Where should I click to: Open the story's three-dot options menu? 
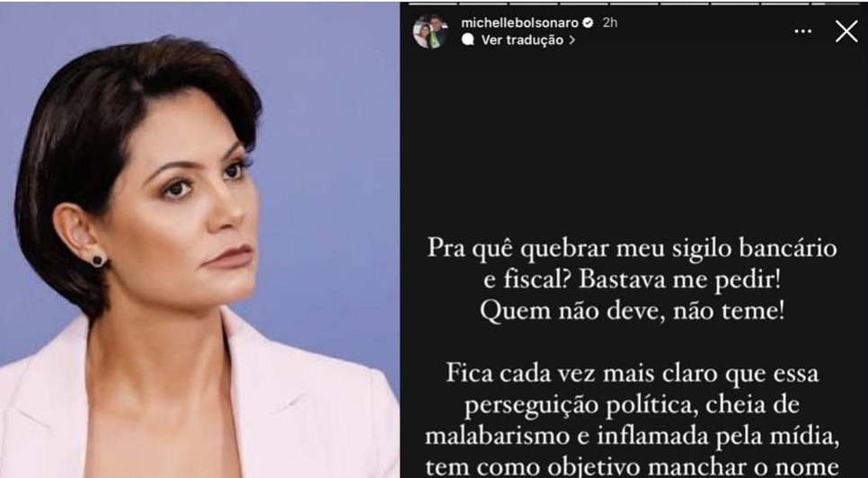[802, 31]
